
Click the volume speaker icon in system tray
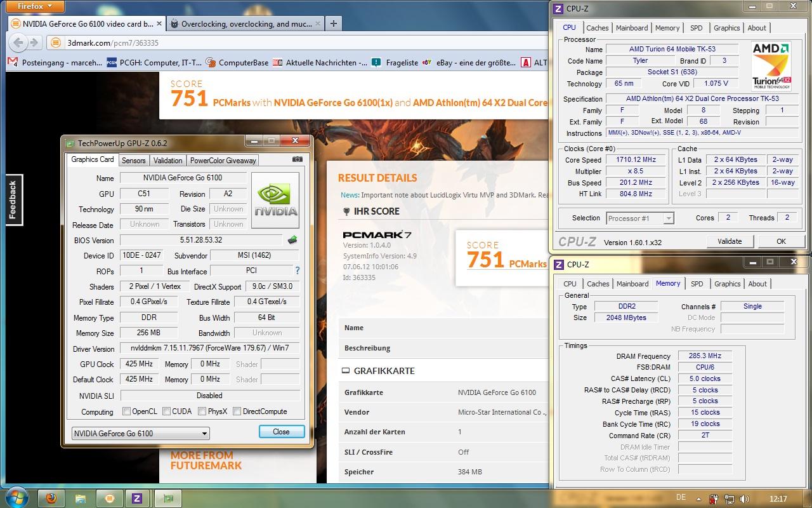coord(744,498)
